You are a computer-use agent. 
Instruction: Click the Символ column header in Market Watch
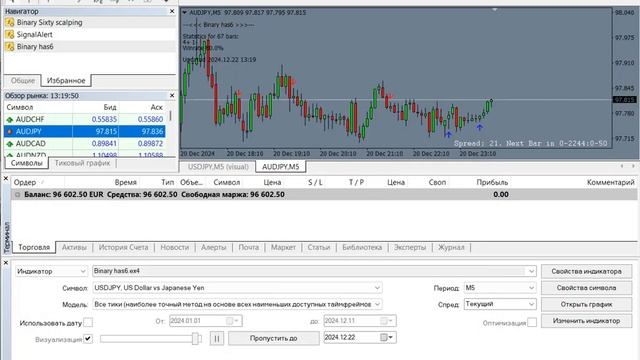pyautogui.click(x=20, y=107)
